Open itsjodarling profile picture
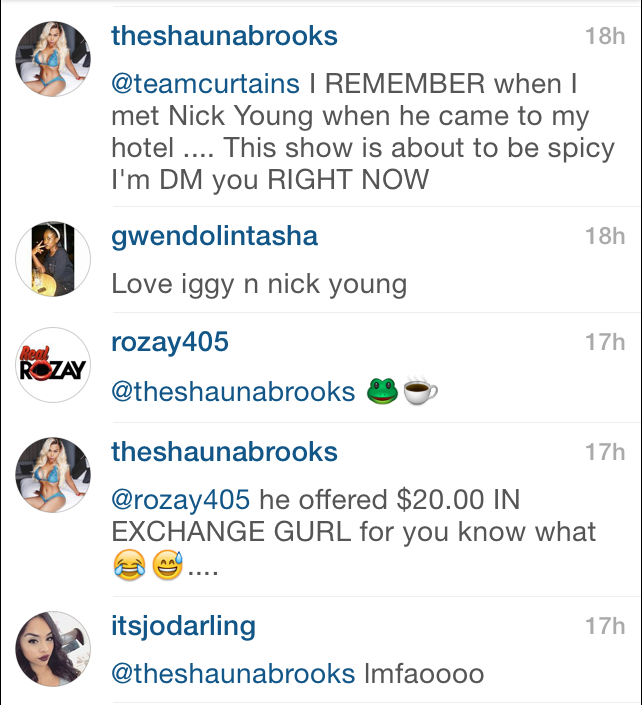642x705 pixels. pos(53,649)
